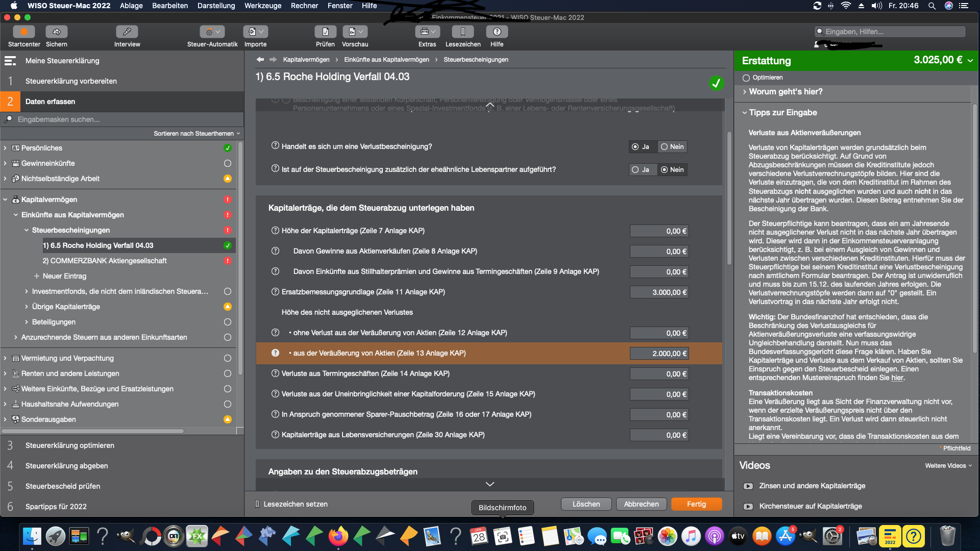
Task: Click the hier link for Mustereinspruch
Action: (x=897, y=378)
